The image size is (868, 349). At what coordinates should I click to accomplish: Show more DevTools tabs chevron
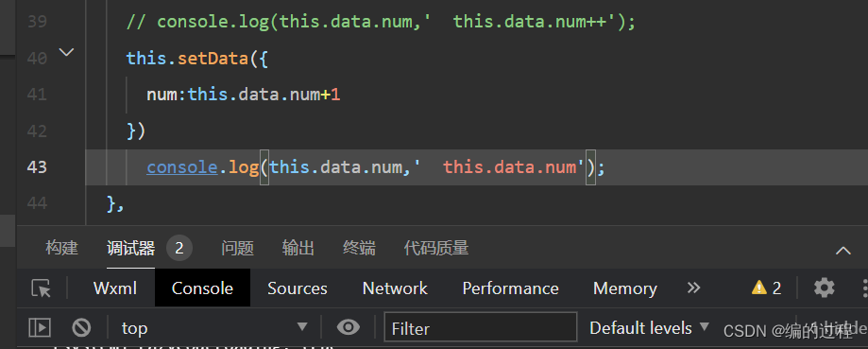(x=693, y=288)
